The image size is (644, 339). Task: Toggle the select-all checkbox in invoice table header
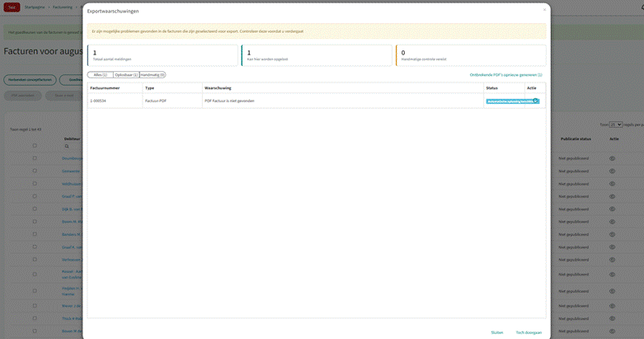coord(35,145)
